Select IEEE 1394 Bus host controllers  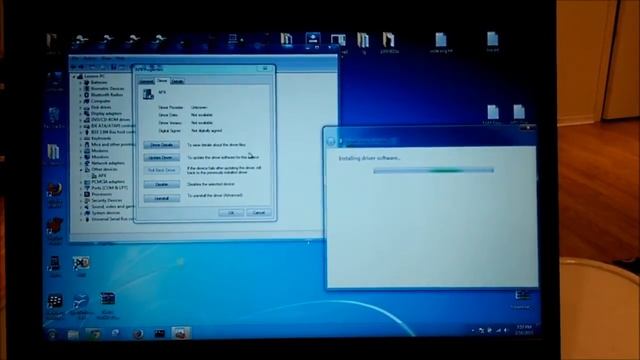tap(113, 132)
